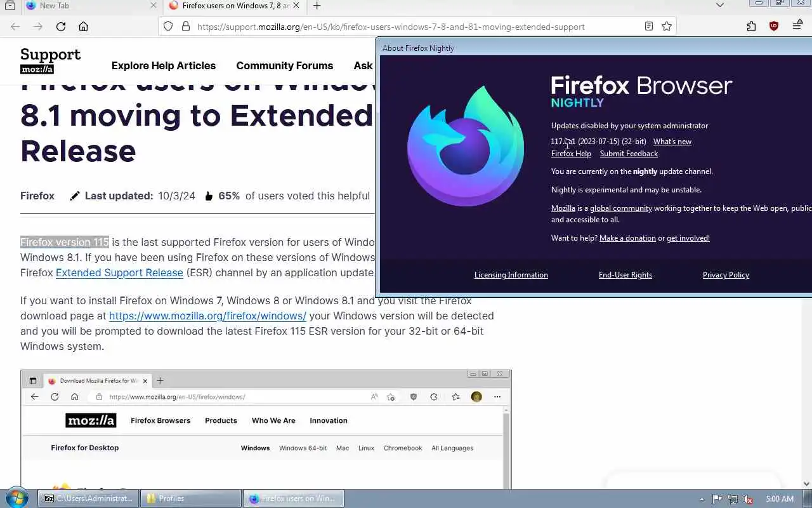The width and height of the screenshot is (812, 508).
Task: Open the Extensions puzzle icon
Action: 751,27
